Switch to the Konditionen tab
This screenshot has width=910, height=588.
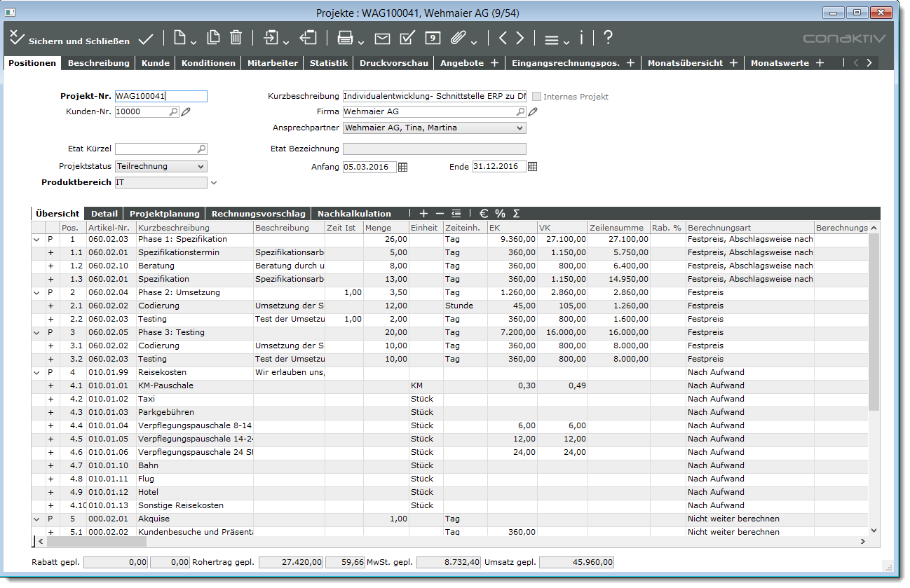click(x=208, y=63)
